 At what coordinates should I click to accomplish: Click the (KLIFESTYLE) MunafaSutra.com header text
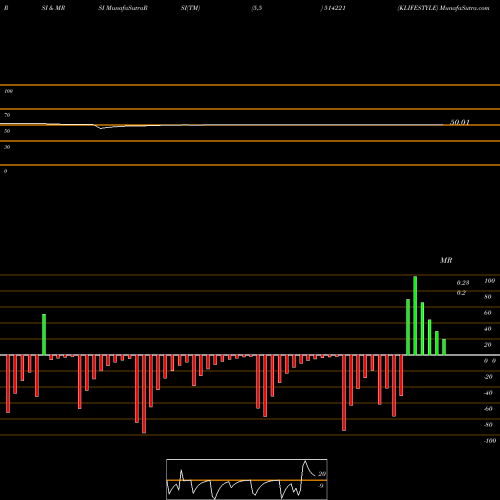(443, 8)
